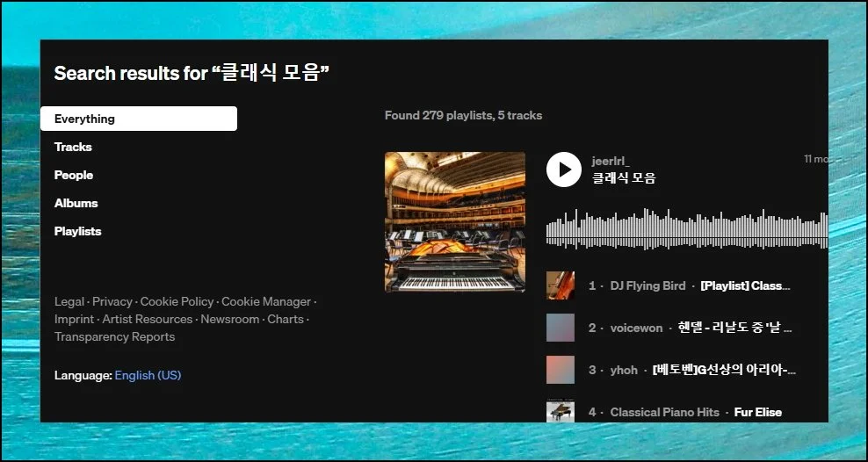Image resolution: width=868 pixels, height=462 pixels.
Task: Click the yhoh track thumbnail
Action: [561, 370]
